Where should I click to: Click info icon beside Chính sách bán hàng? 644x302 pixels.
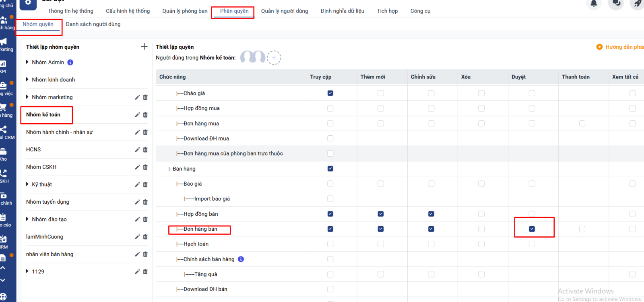[x=241, y=259]
